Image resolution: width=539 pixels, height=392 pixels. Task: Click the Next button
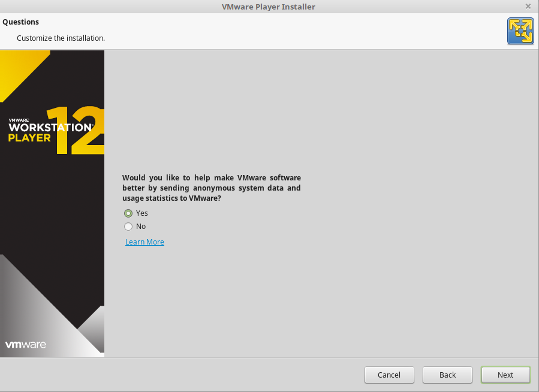point(505,375)
